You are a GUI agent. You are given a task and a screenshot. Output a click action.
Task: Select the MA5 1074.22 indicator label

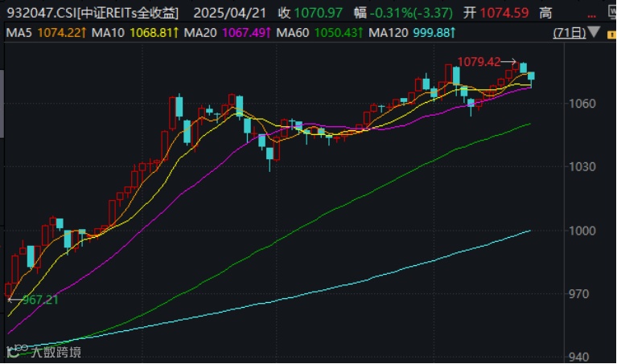pyautogui.click(x=46, y=33)
